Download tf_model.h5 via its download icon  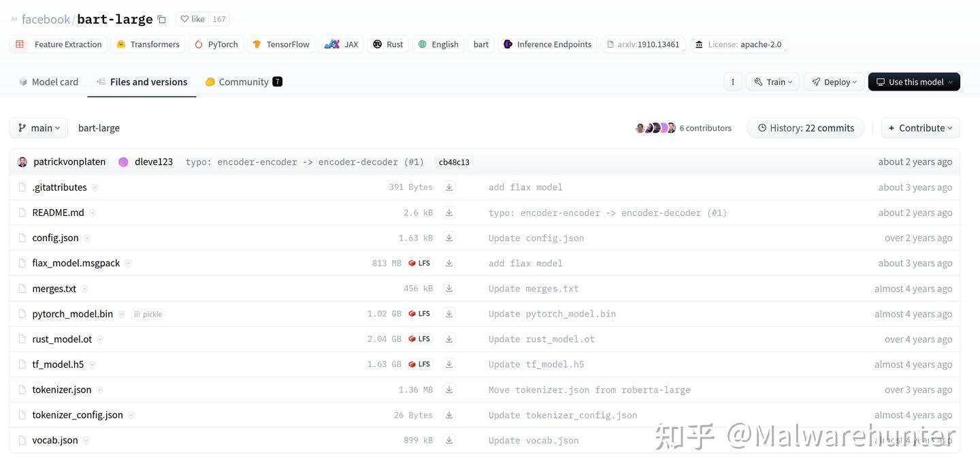click(449, 364)
